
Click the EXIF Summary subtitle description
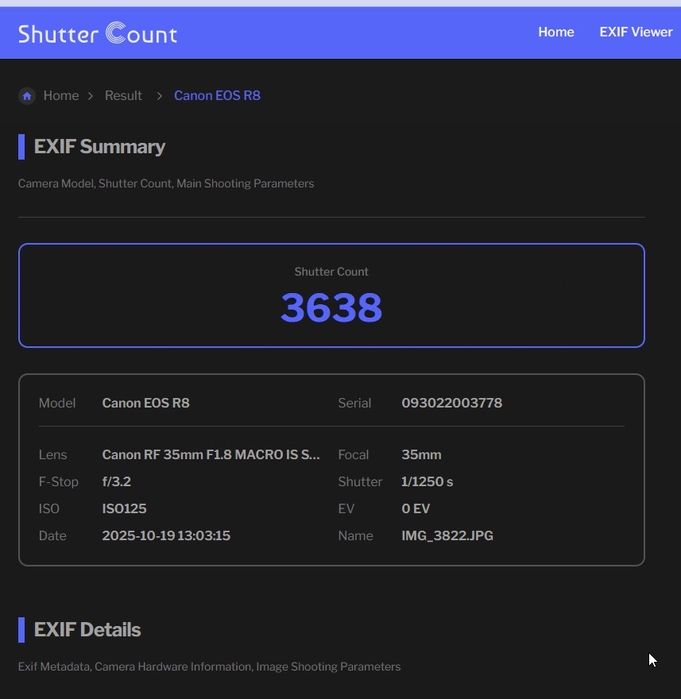click(x=166, y=184)
